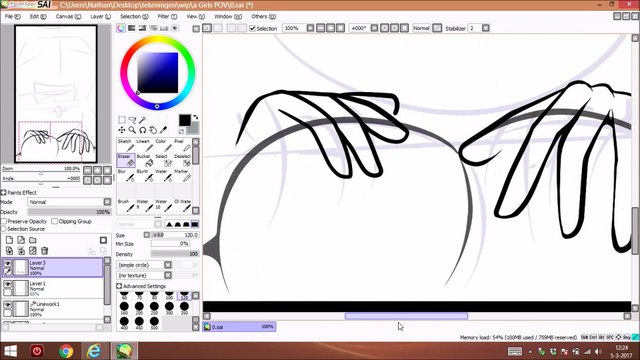This screenshot has width=640, height=360.
Task: Click the 0.sai document tab
Action: tap(239, 327)
